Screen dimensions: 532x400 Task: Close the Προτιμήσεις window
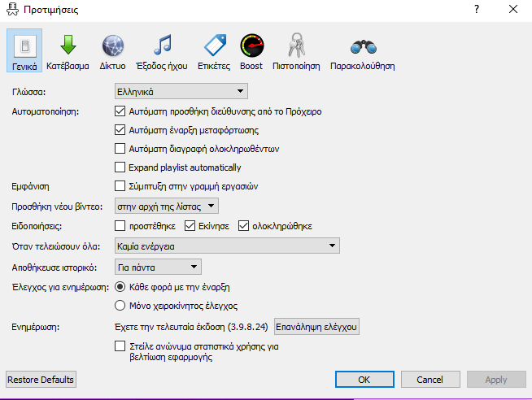coord(513,9)
